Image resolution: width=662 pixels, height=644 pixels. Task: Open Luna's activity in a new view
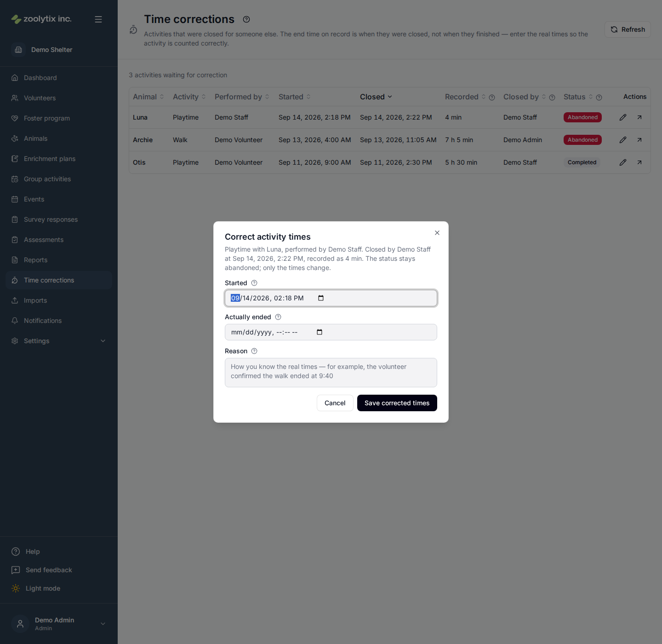click(639, 117)
